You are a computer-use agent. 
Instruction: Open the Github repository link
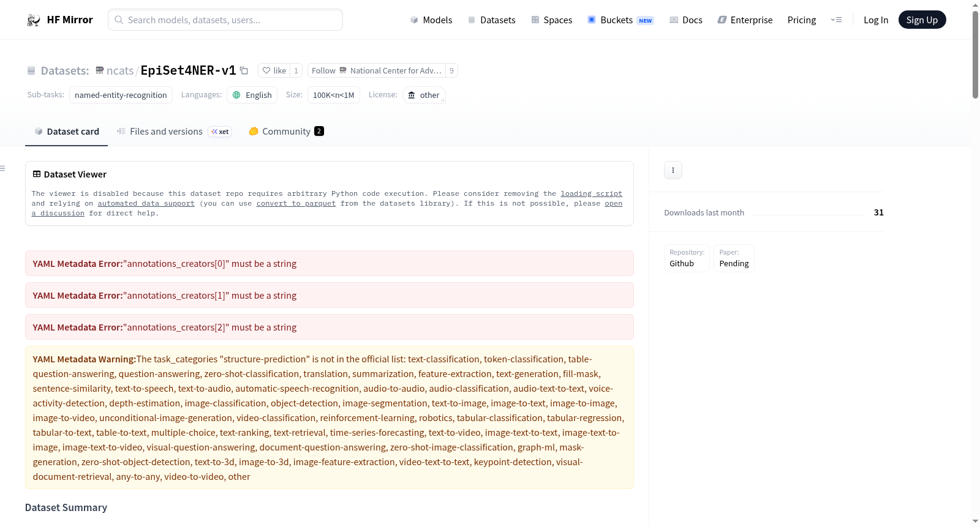(x=687, y=258)
